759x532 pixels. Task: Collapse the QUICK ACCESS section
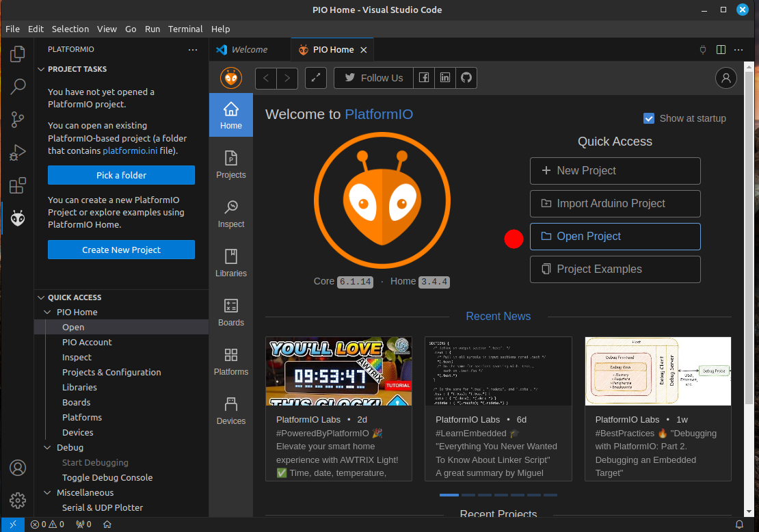[41, 297]
